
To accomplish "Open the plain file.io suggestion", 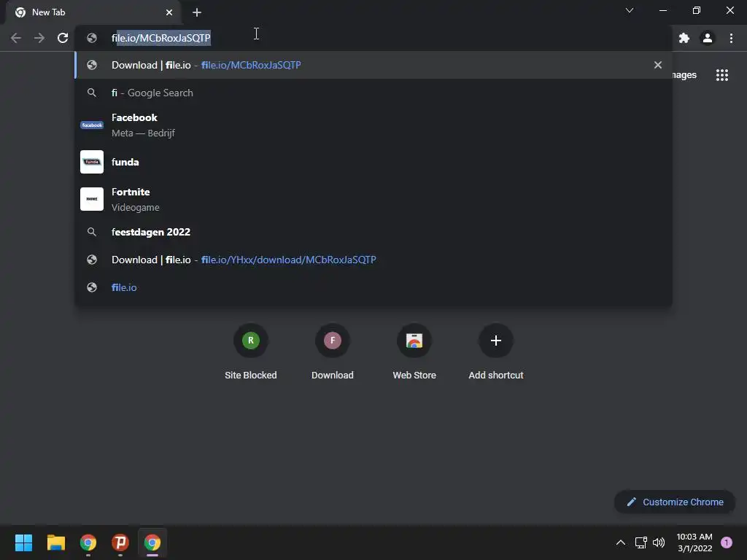I will pos(373,287).
